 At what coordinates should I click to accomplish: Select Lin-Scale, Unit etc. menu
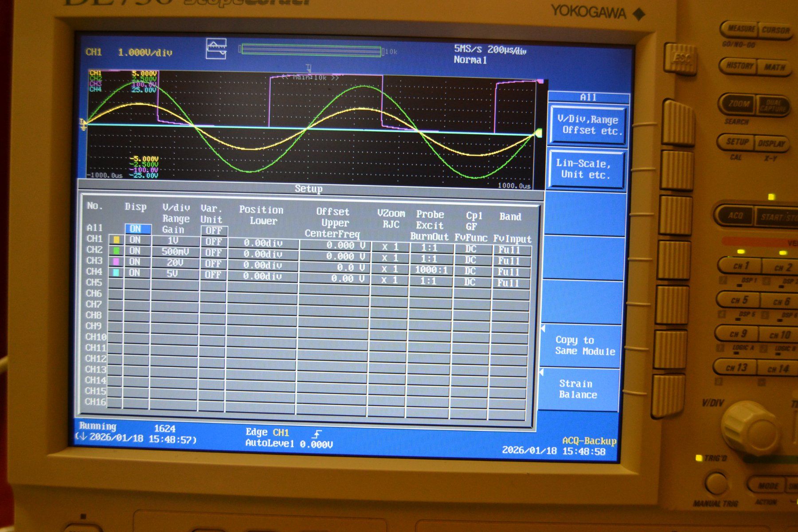pos(586,169)
